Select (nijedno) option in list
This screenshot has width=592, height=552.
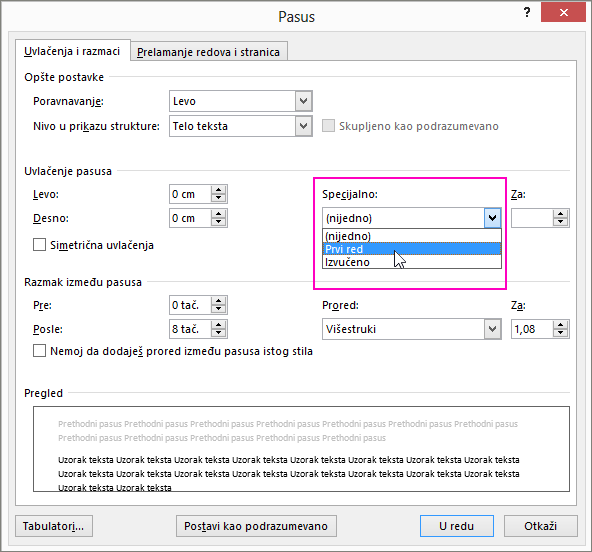[412, 236]
